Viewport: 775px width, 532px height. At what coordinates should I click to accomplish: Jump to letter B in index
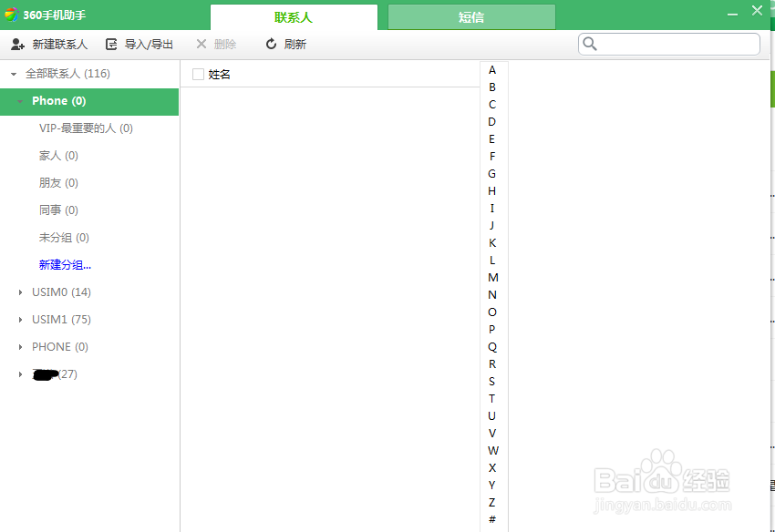pos(492,87)
